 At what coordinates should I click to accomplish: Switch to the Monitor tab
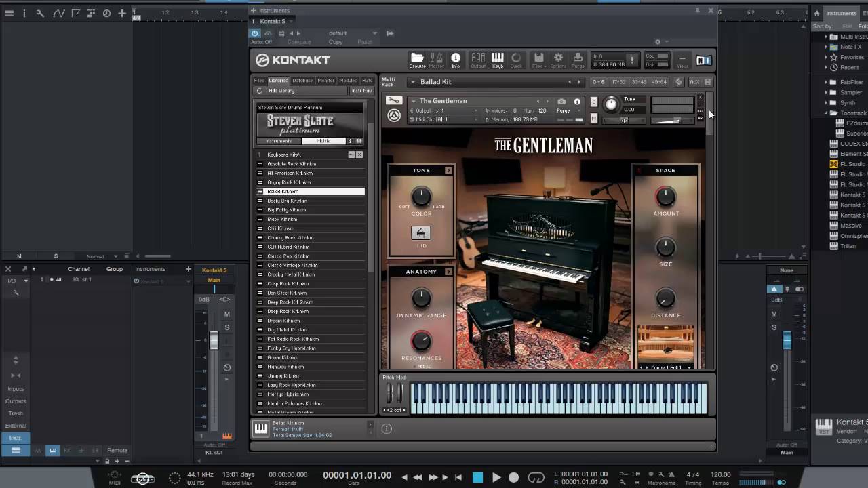point(326,81)
